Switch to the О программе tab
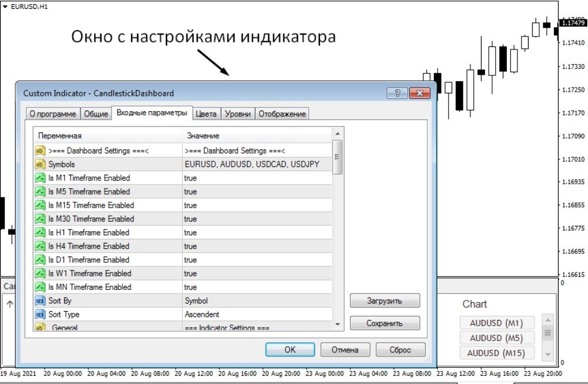 pos(52,113)
